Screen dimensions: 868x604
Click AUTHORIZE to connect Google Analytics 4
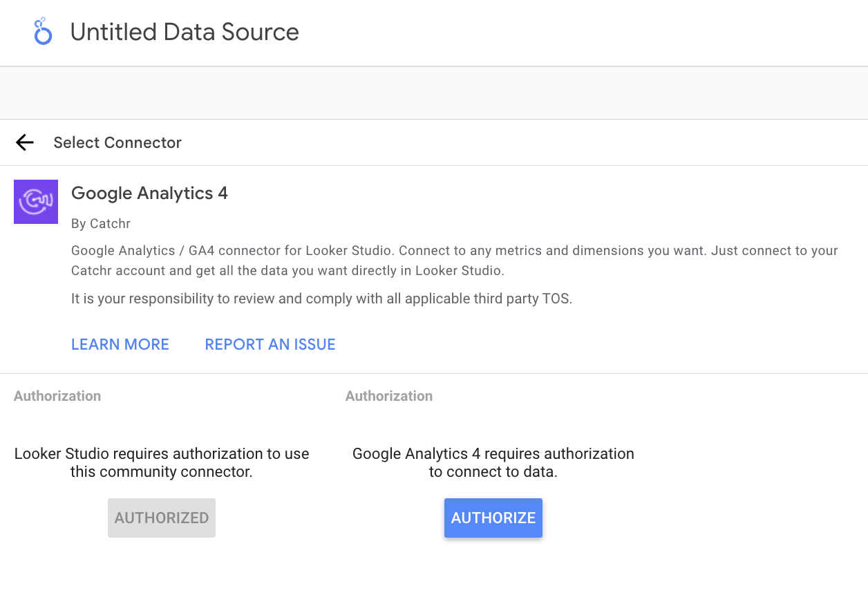493,518
